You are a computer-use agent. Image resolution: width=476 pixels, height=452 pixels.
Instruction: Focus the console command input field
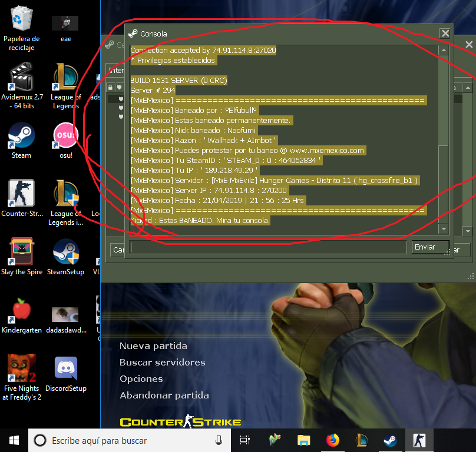pyautogui.click(x=268, y=247)
